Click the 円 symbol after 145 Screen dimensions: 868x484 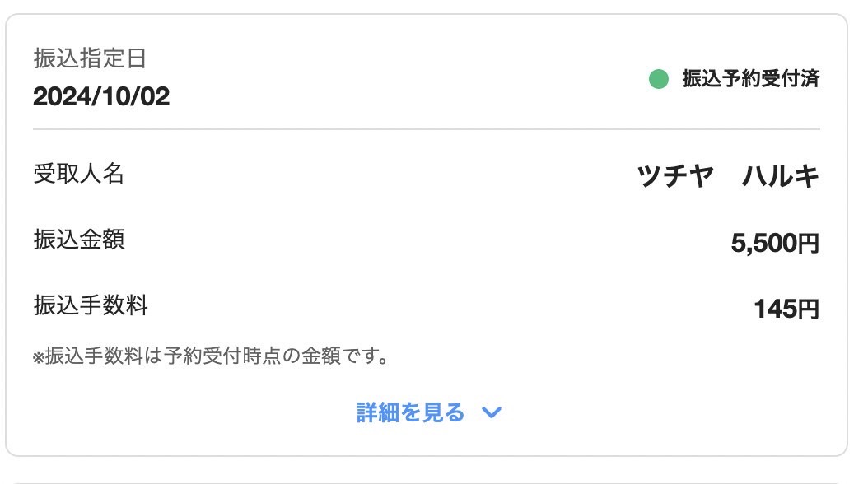tap(808, 309)
